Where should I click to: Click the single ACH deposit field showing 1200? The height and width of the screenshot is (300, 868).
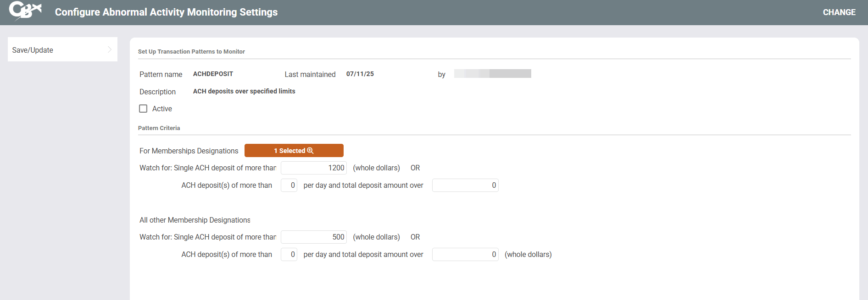314,168
